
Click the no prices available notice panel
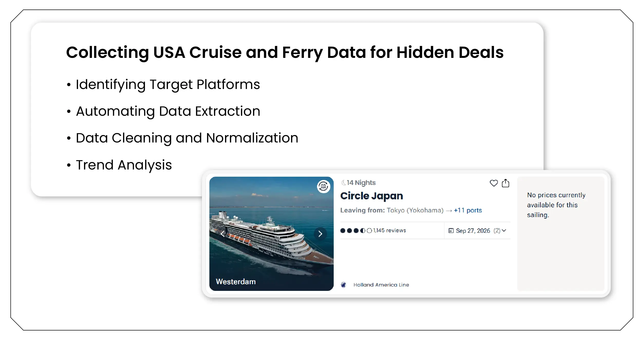(x=561, y=231)
